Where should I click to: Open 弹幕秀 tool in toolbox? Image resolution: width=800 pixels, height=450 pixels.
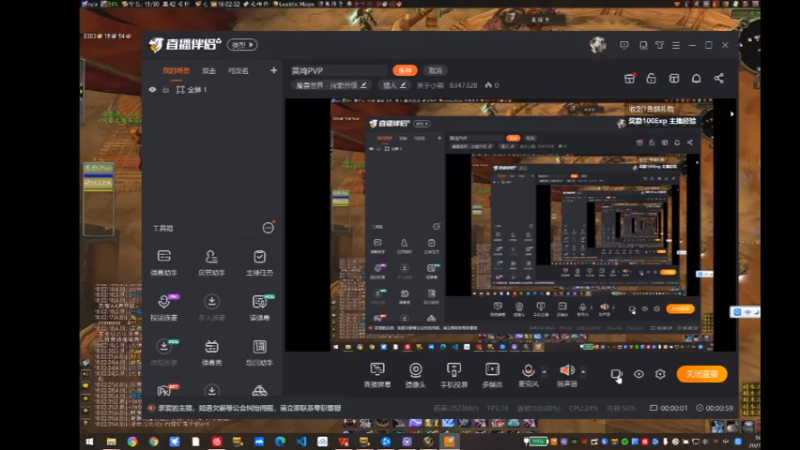tap(211, 353)
